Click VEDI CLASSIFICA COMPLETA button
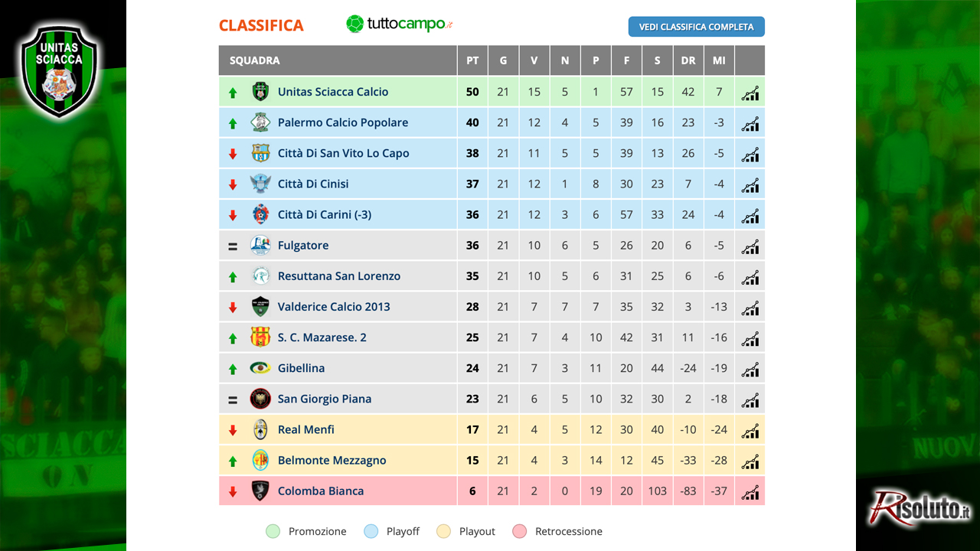The height and width of the screenshot is (551, 980). tap(697, 27)
